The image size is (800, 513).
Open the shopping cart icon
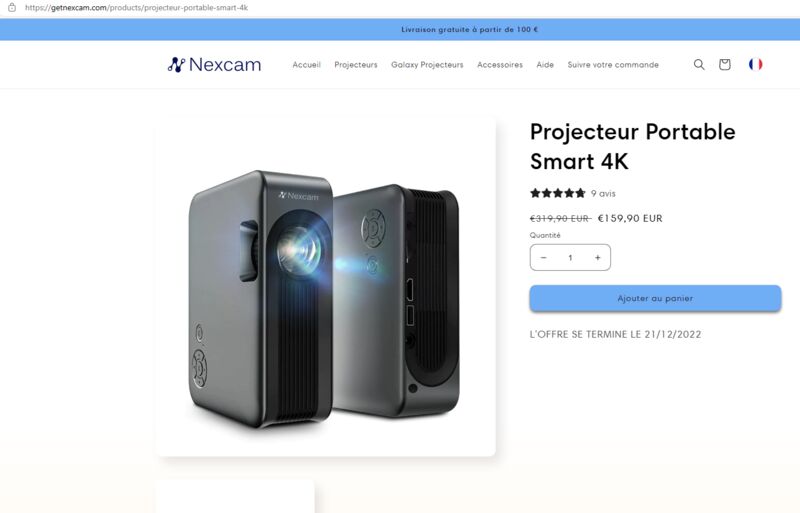click(x=724, y=64)
